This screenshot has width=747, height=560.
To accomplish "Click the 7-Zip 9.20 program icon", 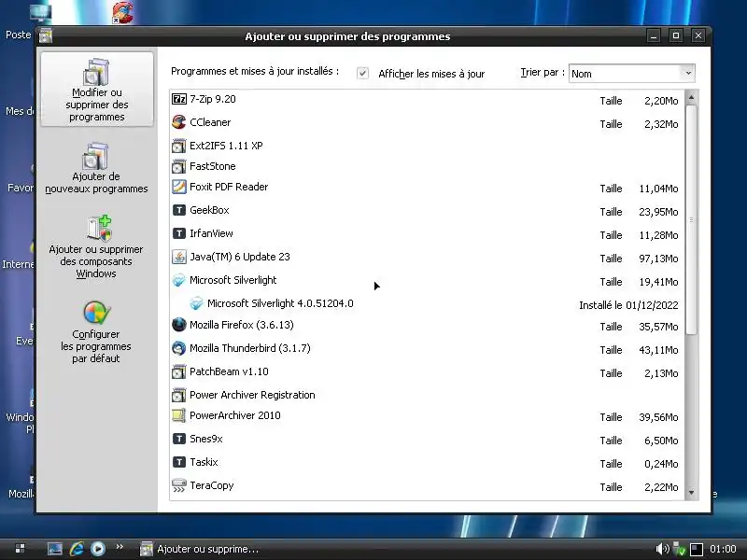I will pyautogui.click(x=178, y=99).
